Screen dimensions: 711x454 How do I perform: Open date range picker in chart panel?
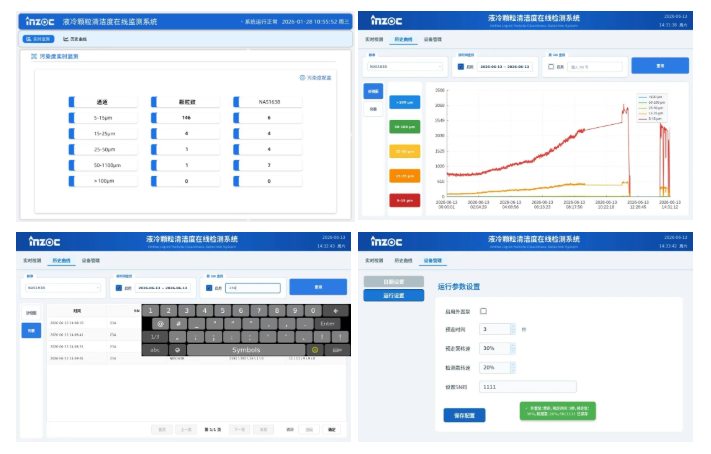point(504,67)
